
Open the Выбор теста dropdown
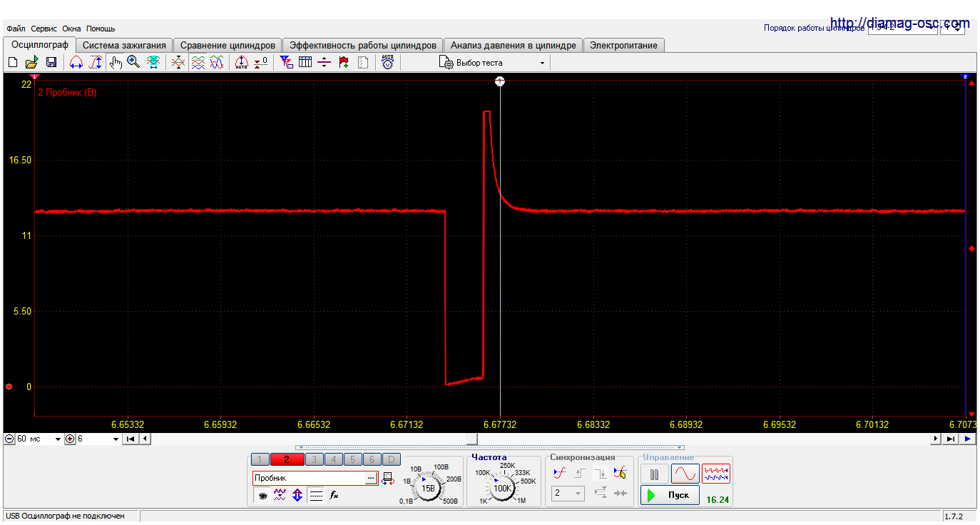492,63
